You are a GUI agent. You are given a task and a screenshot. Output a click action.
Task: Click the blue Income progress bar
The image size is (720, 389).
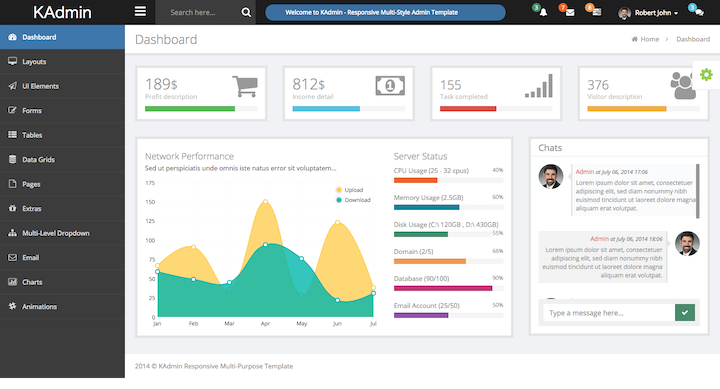coord(326,109)
